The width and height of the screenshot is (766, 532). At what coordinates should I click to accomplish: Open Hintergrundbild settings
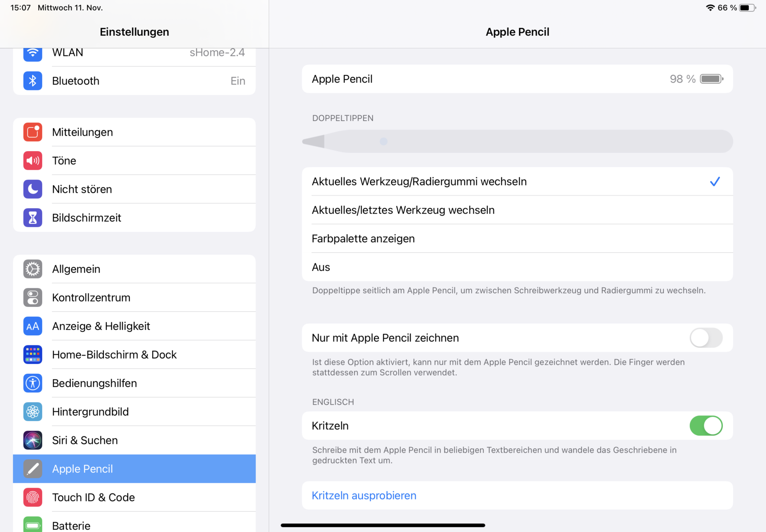click(134, 412)
